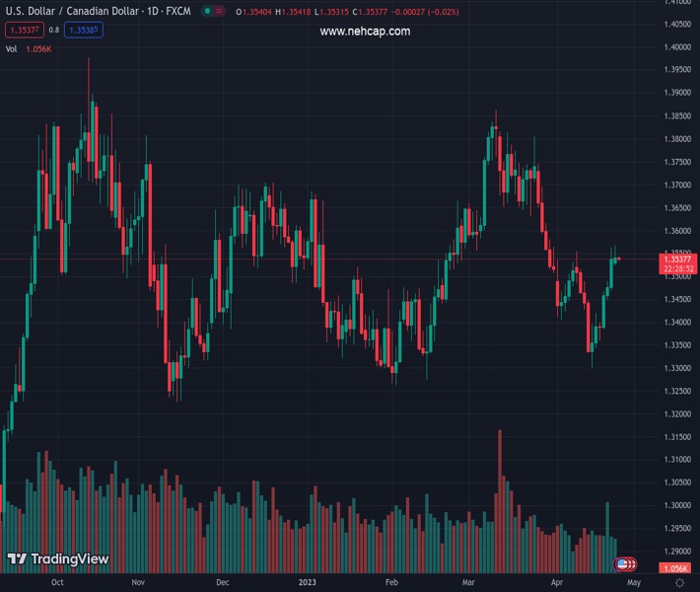The image size is (700, 592).
Task: Click the 1.40000 level on price scale
Action: 676,2
